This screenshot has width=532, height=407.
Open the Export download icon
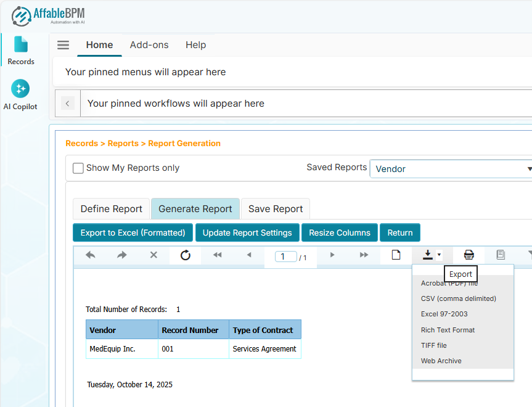[428, 255]
